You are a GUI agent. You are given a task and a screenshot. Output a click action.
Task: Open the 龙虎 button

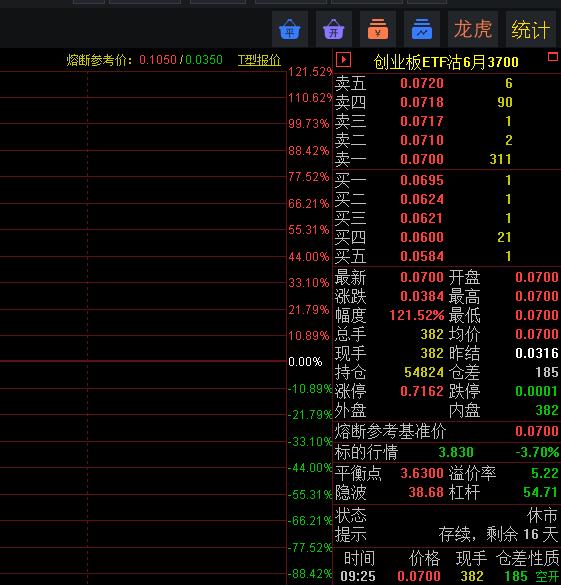[x=473, y=29]
